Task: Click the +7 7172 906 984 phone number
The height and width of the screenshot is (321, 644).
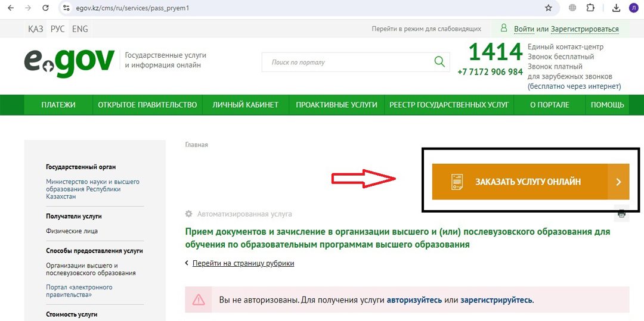Action: pyautogui.click(x=490, y=71)
